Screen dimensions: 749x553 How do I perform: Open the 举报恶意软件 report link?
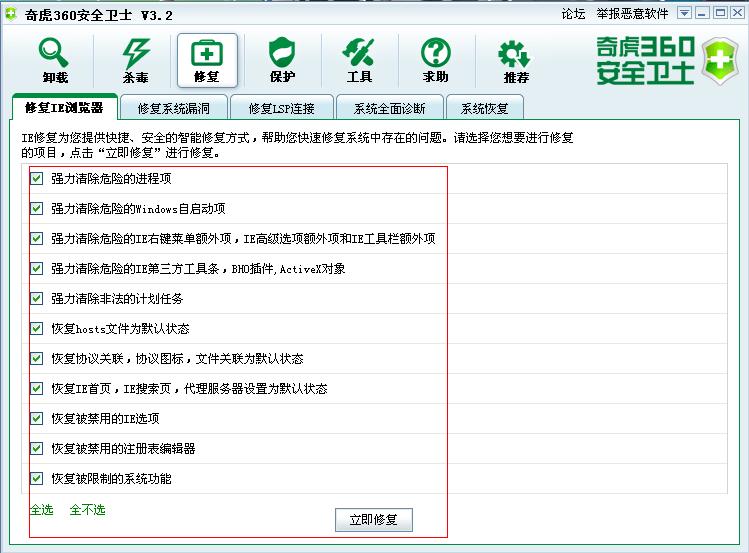tap(632, 14)
